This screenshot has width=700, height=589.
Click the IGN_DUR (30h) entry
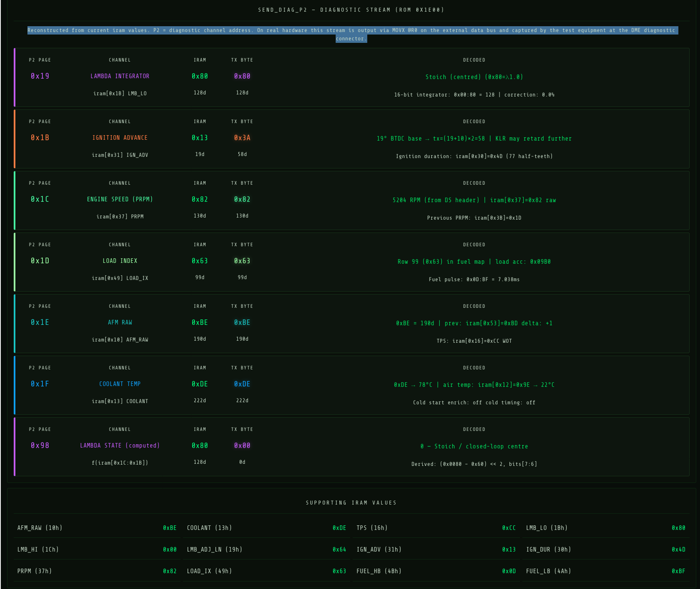[606, 549]
